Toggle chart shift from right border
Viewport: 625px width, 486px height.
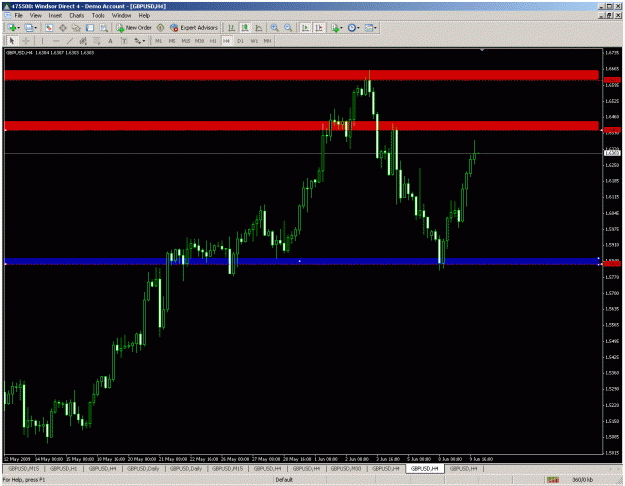(319, 28)
